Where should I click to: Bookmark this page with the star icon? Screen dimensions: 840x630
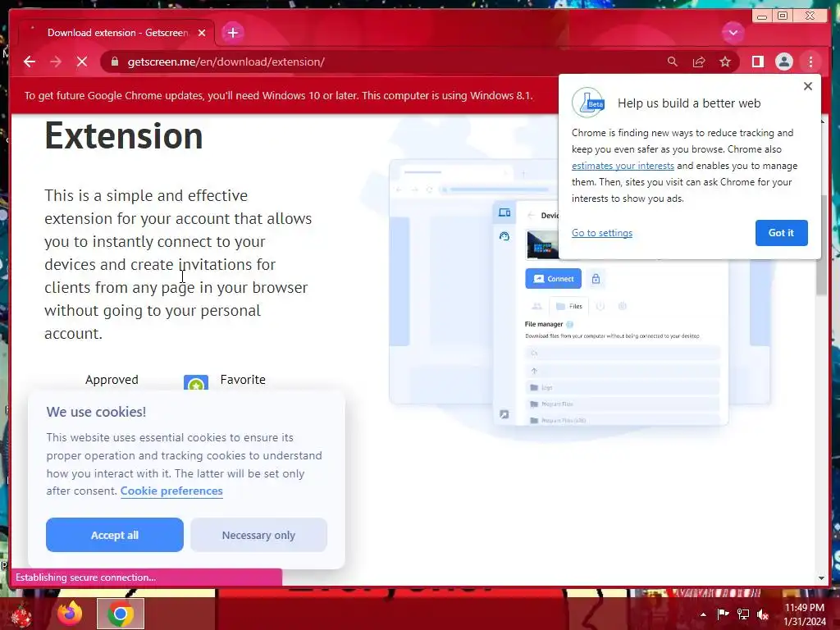(x=725, y=62)
